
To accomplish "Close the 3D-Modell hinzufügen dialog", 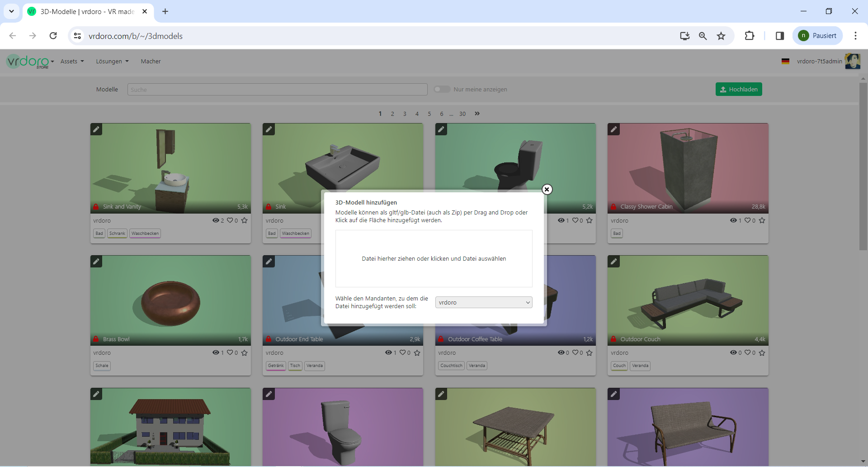I will [547, 190].
